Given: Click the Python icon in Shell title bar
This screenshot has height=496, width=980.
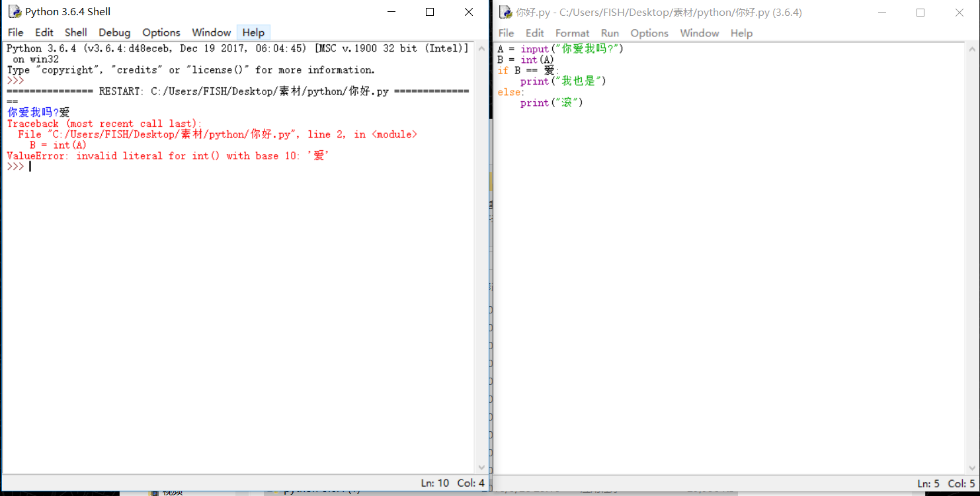Looking at the screenshot, I should (15, 12).
